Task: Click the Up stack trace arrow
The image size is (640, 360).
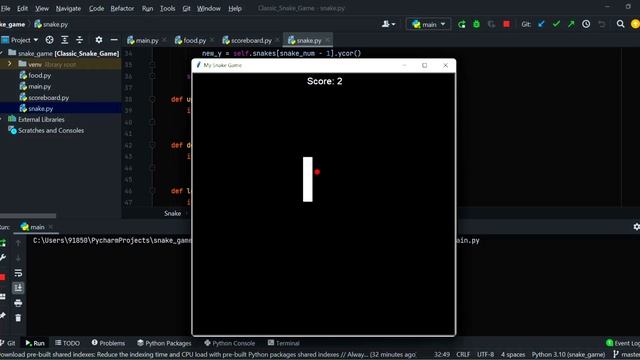Action: [x=18, y=243]
